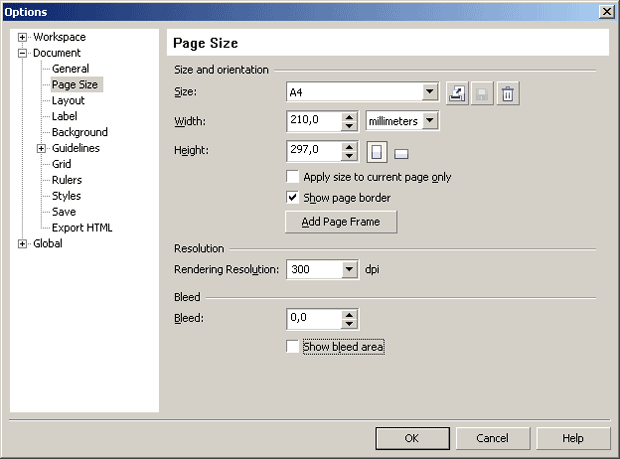Image resolution: width=620 pixels, height=459 pixels.
Task: Open the millimeters units dropdown
Action: pos(430,120)
